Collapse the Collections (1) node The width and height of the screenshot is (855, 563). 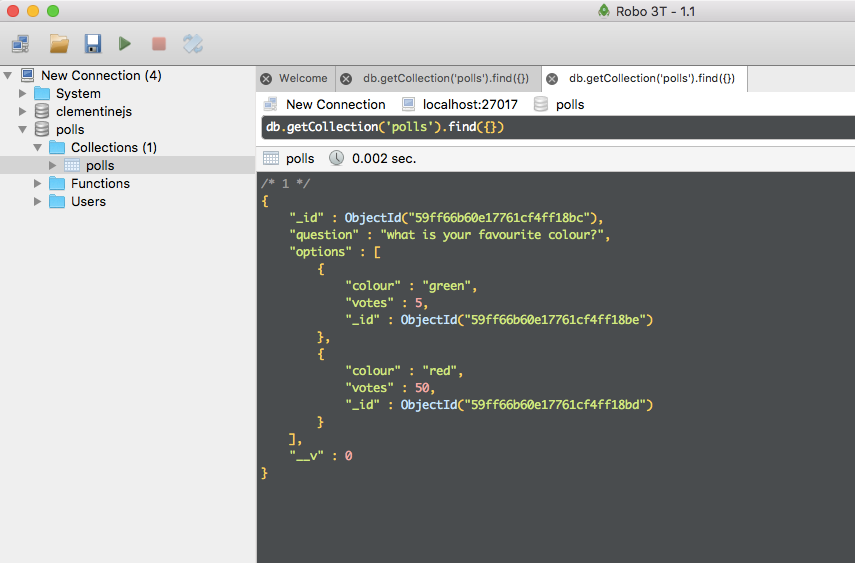coord(38,147)
